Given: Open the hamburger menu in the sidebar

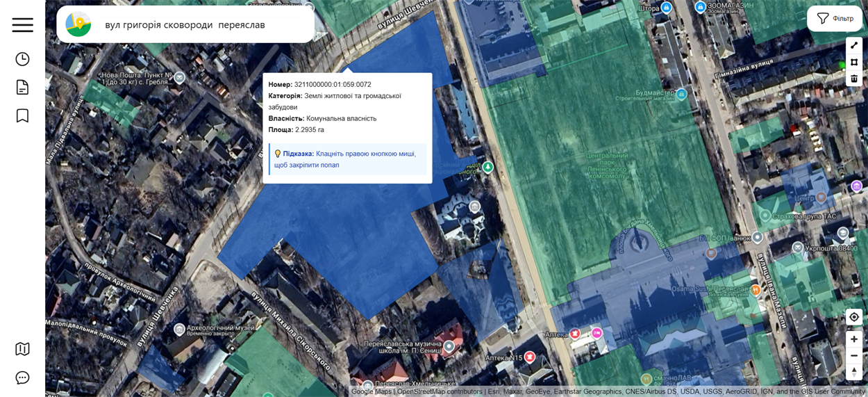Looking at the screenshot, I should pyautogui.click(x=22, y=25).
